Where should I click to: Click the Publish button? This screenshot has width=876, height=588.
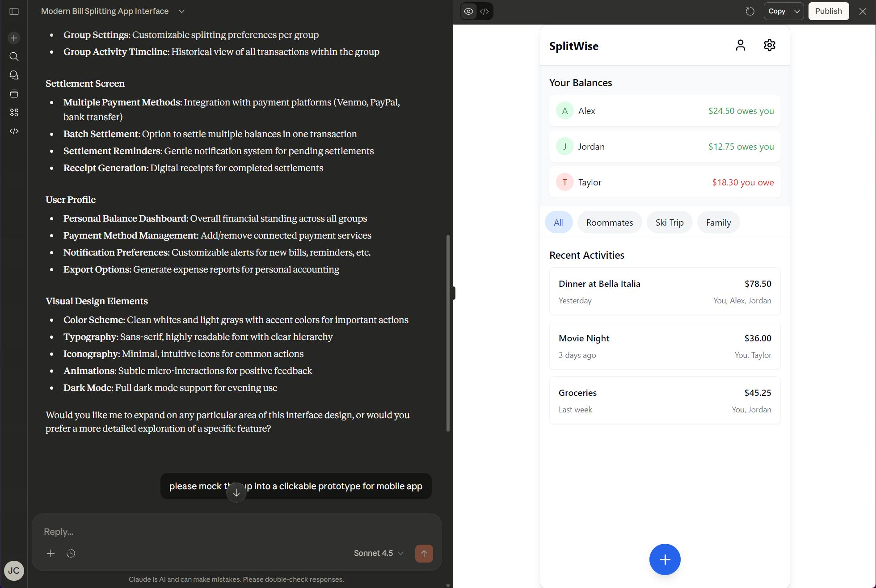[x=828, y=11]
